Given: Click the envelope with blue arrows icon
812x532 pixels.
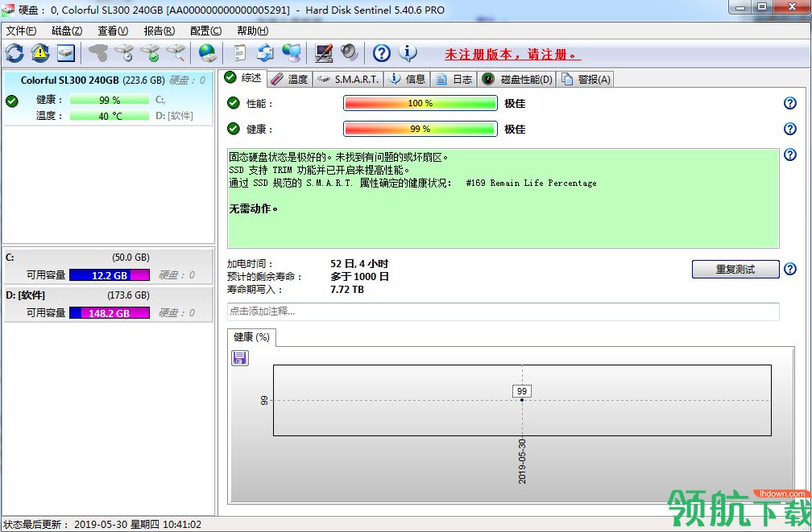Looking at the screenshot, I should click(266, 53).
